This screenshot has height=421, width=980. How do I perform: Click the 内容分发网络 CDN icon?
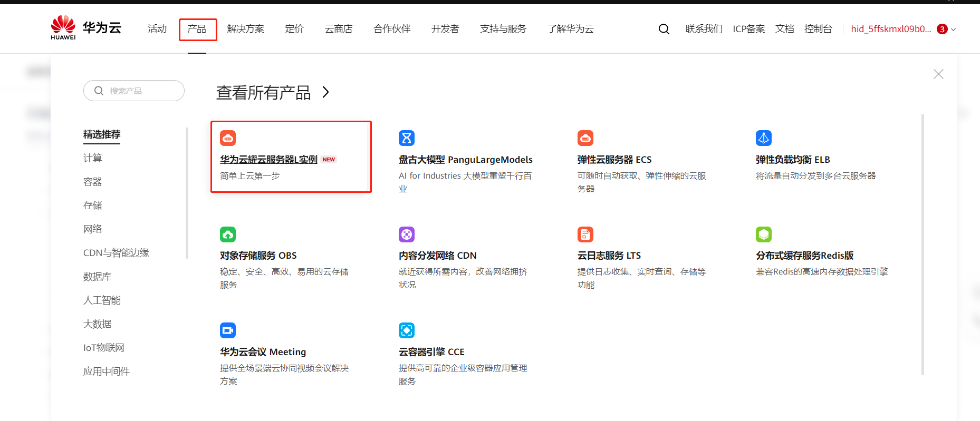407,234
